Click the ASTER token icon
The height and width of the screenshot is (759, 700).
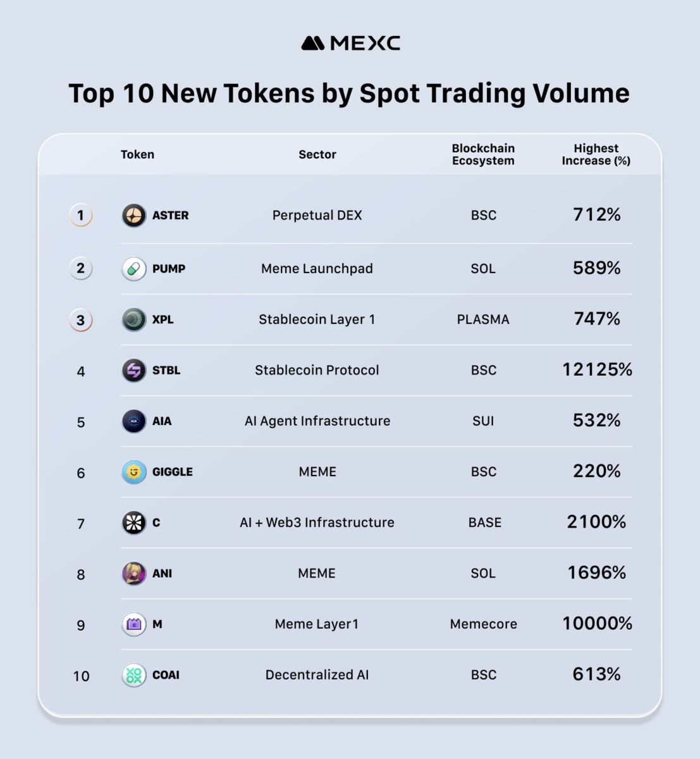pos(134,216)
